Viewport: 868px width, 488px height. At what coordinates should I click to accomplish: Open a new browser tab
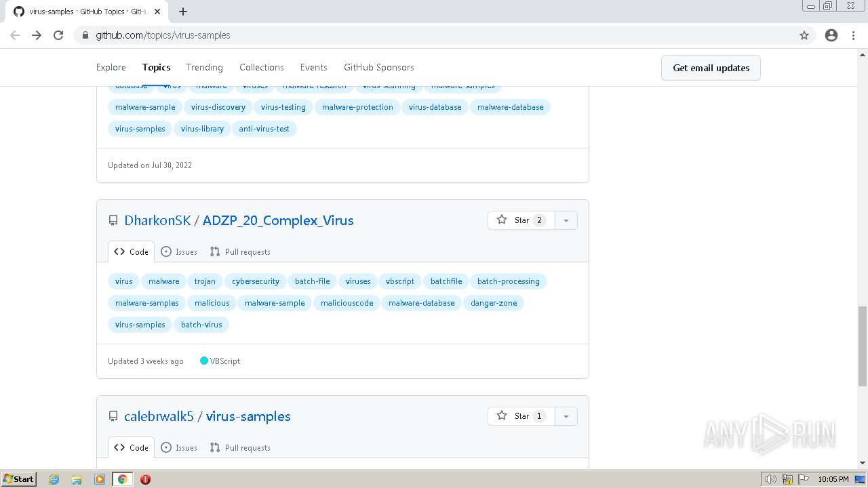pos(183,12)
